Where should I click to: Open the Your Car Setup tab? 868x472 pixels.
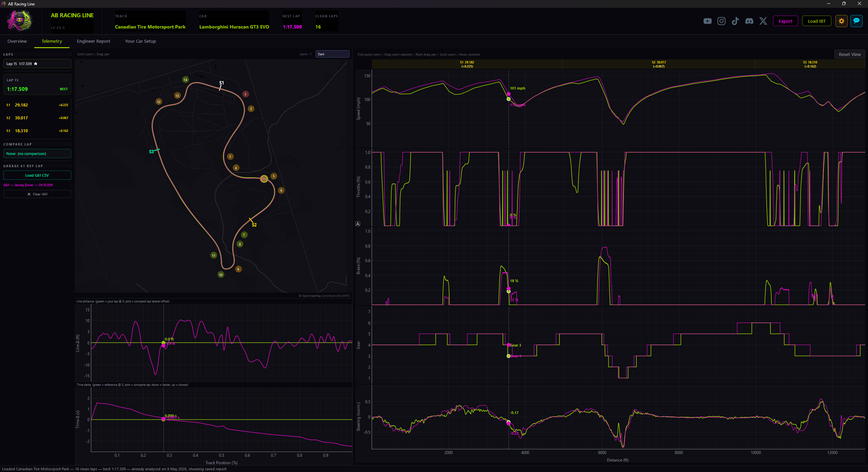coord(140,41)
